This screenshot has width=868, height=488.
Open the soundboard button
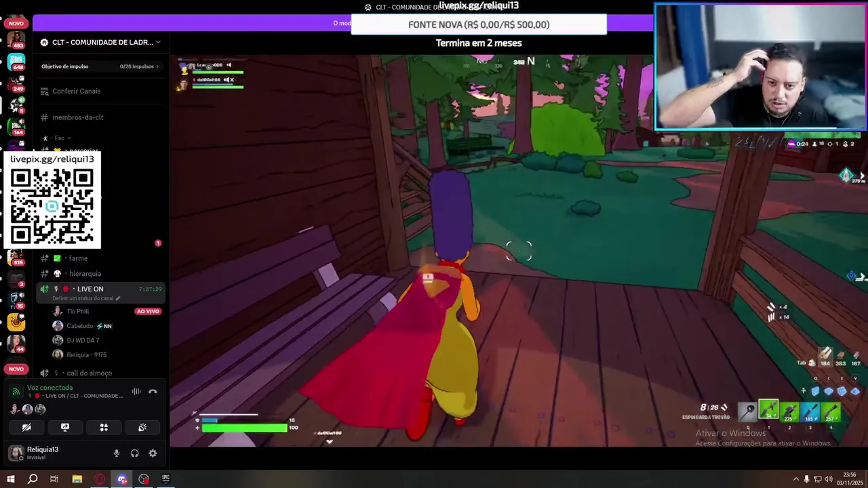[142, 428]
